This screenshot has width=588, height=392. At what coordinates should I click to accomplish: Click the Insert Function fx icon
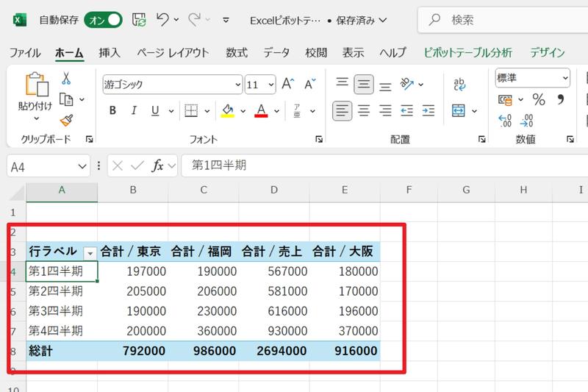[157, 165]
